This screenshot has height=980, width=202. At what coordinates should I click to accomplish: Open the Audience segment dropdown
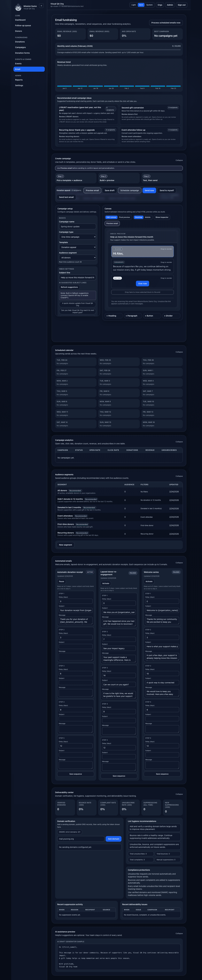(77, 257)
